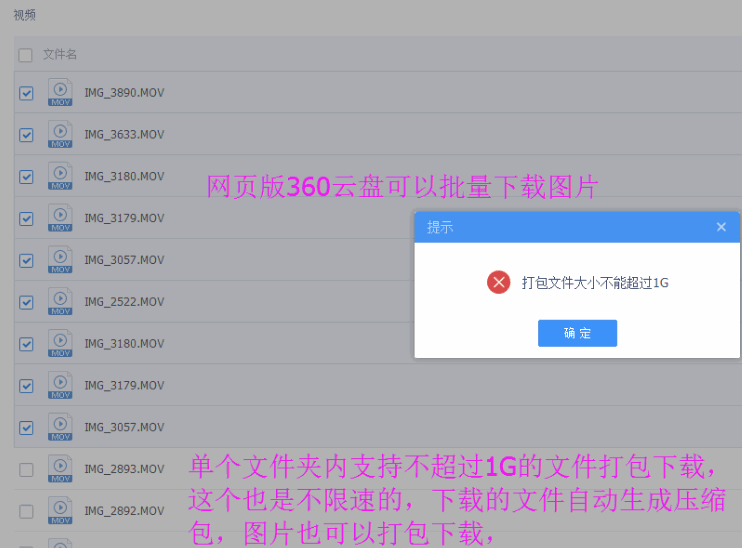Toggle the select-all checkbox beside 文件名
Screen dimensions: 742x548
[x=26, y=55]
